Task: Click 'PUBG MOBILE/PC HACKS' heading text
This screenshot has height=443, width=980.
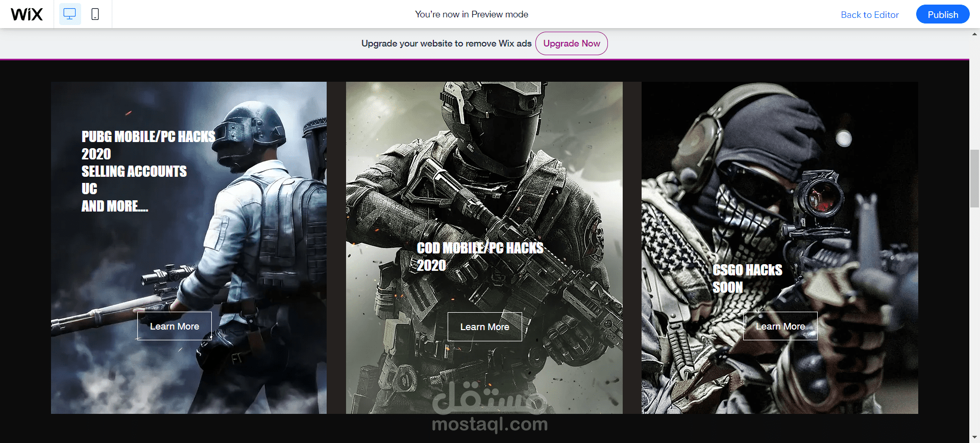Action: pyautogui.click(x=149, y=136)
